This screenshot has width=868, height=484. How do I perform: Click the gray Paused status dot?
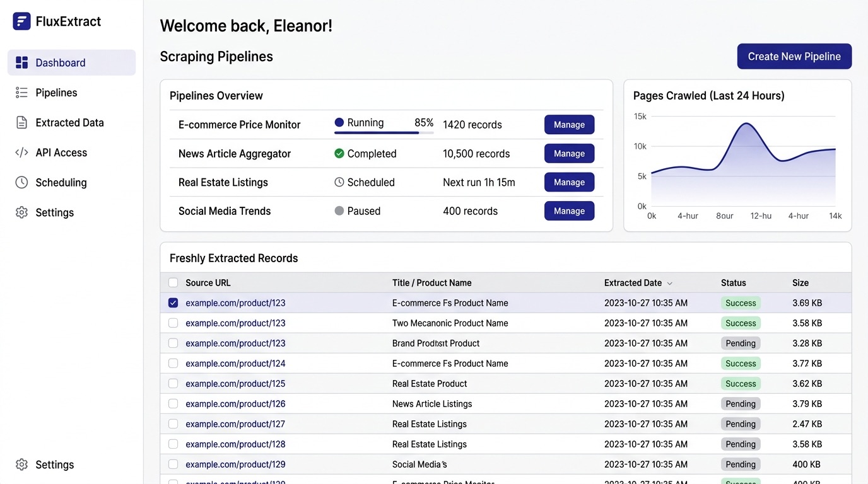point(339,211)
